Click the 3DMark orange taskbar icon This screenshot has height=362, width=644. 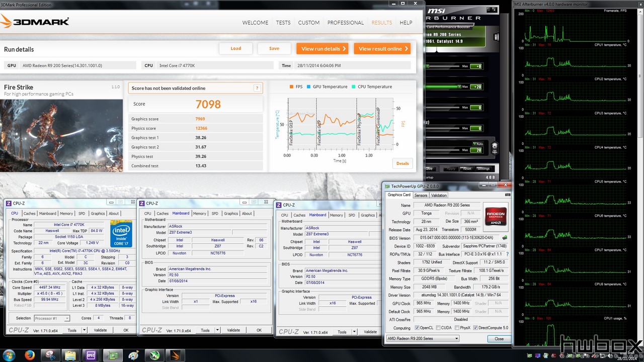point(175,355)
